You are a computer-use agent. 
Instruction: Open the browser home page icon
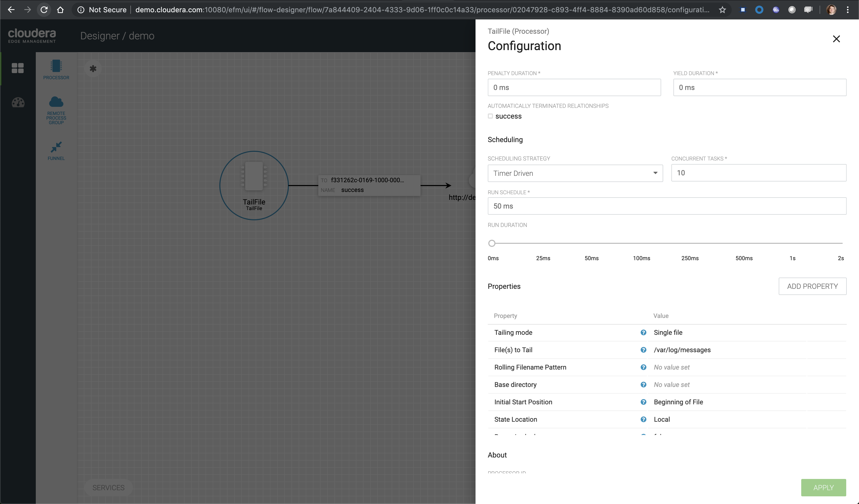click(60, 10)
